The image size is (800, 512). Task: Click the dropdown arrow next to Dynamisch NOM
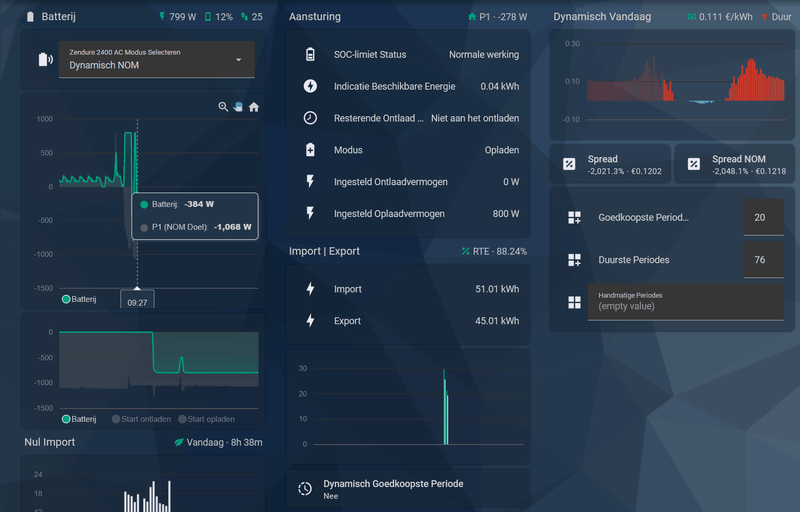coord(238,60)
